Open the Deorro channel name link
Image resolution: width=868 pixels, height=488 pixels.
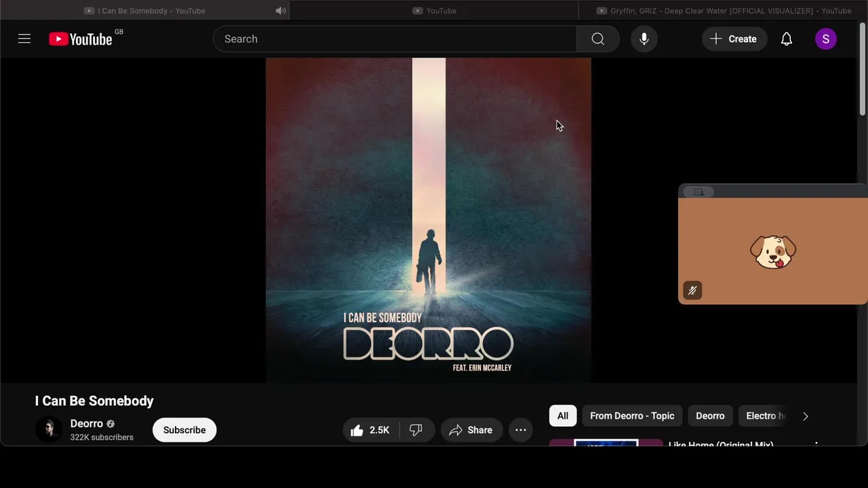87,424
